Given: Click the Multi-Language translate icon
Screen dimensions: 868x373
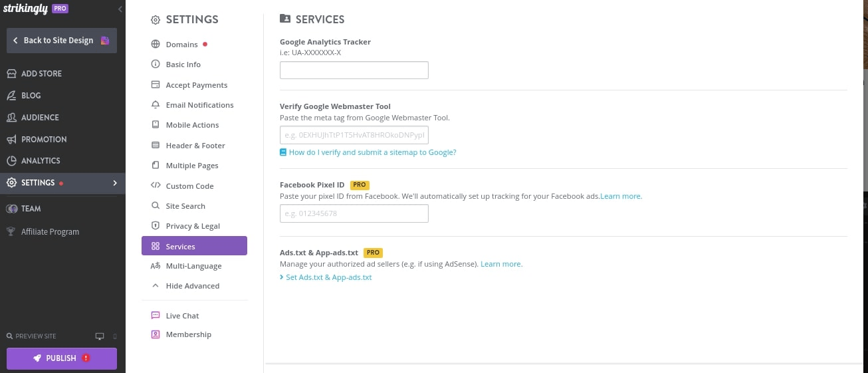Looking at the screenshot, I should pyautogui.click(x=156, y=266).
